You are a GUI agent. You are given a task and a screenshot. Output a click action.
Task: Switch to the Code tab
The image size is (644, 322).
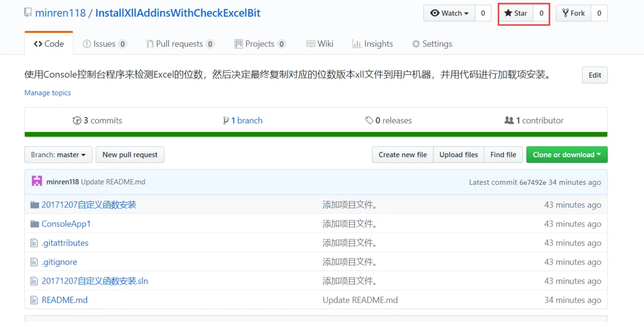click(x=49, y=44)
